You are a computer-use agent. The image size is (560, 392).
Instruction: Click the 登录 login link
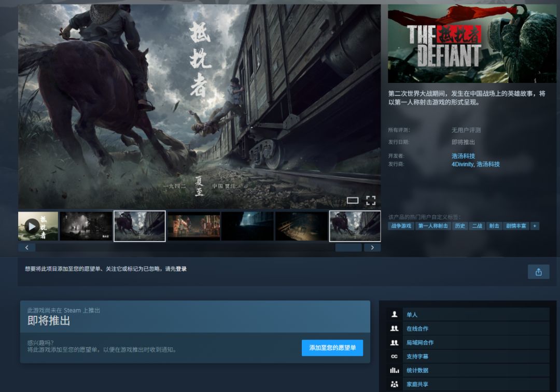click(181, 269)
